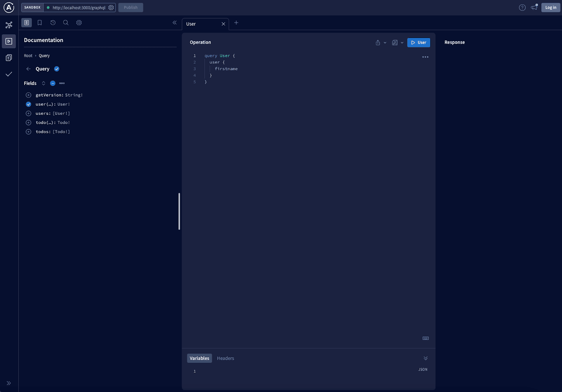View operation History

tap(53, 22)
